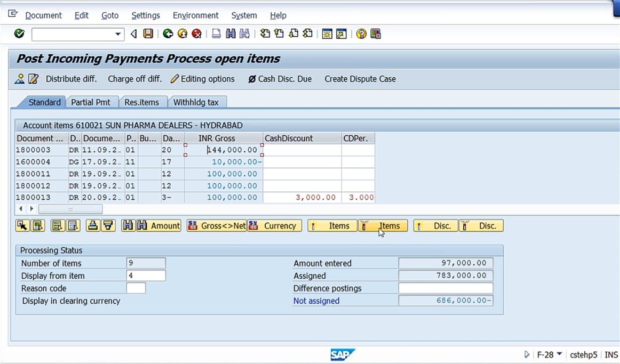Switch to the Partial Pmt tab
Viewport: 620px width, 364px height.
(x=91, y=102)
